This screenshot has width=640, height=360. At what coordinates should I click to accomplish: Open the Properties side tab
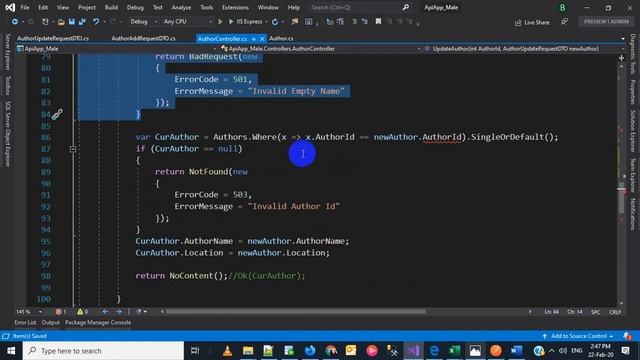pyautogui.click(x=632, y=92)
